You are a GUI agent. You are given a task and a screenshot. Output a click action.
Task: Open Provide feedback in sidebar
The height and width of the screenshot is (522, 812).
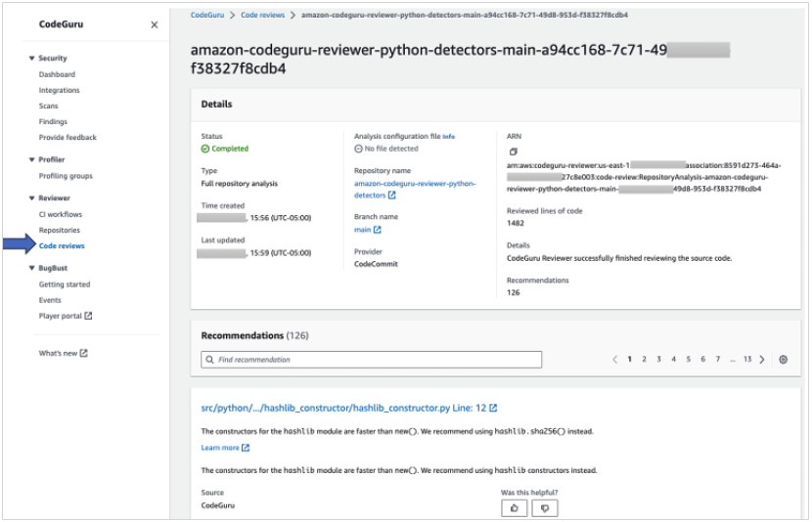click(x=68, y=137)
